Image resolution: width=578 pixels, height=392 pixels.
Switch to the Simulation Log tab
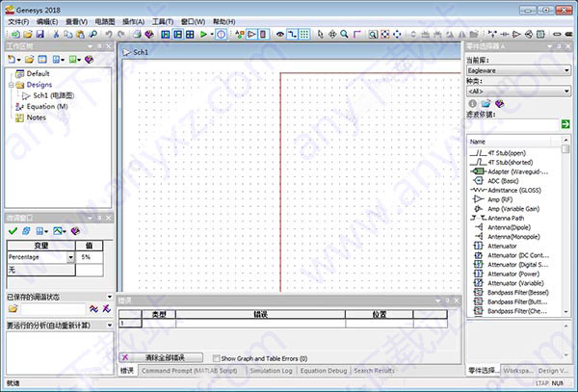click(271, 371)
